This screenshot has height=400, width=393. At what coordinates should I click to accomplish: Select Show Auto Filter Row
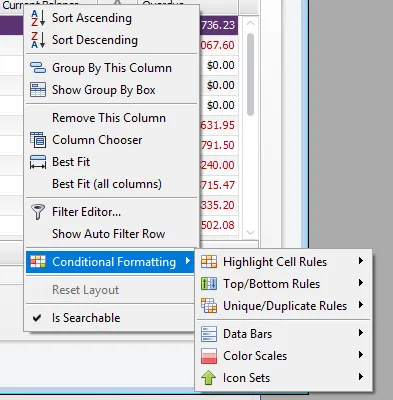tap(112, 234)
